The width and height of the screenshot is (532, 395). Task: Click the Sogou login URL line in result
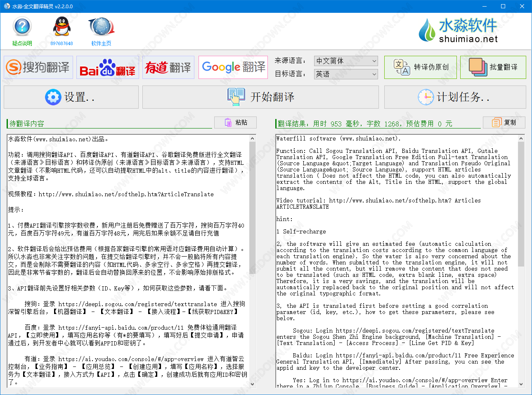tap(394, 331)
